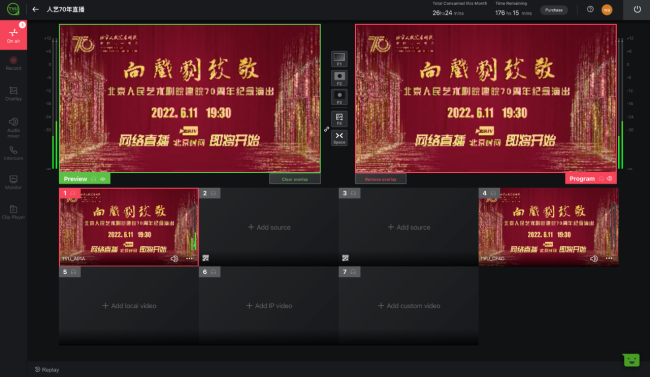Click the power button
This screenshot has height=377, width=650.
(637, 9)
